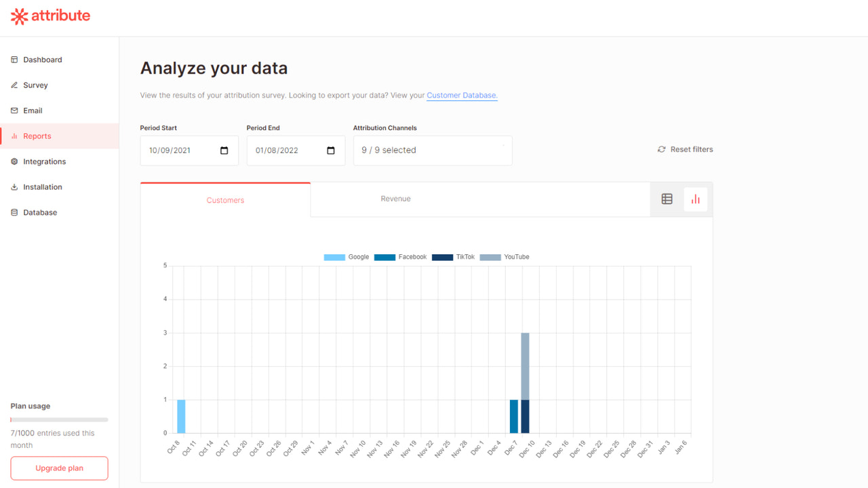Open the Period Start date picker
The width and height of the screenshot is (868, 488).
(x=224, y=150)
